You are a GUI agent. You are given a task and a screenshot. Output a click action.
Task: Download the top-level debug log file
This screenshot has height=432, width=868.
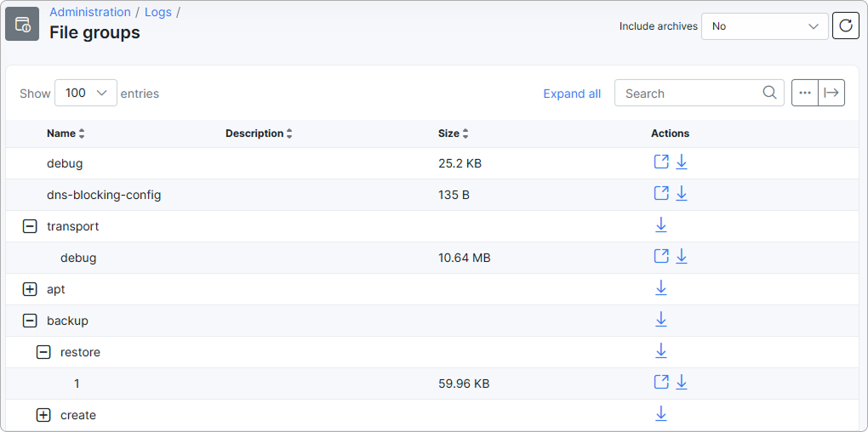[x=682, y=162]
